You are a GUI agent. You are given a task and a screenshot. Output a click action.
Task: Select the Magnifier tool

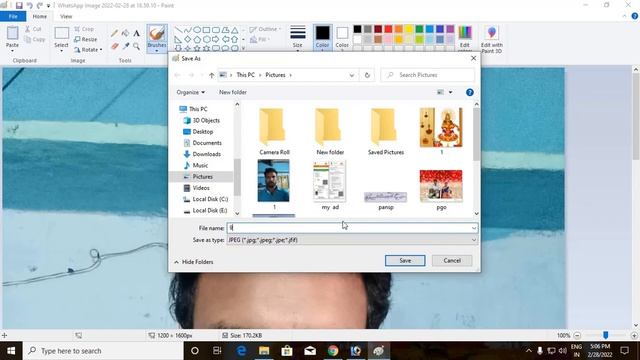[x=136, y=46]
